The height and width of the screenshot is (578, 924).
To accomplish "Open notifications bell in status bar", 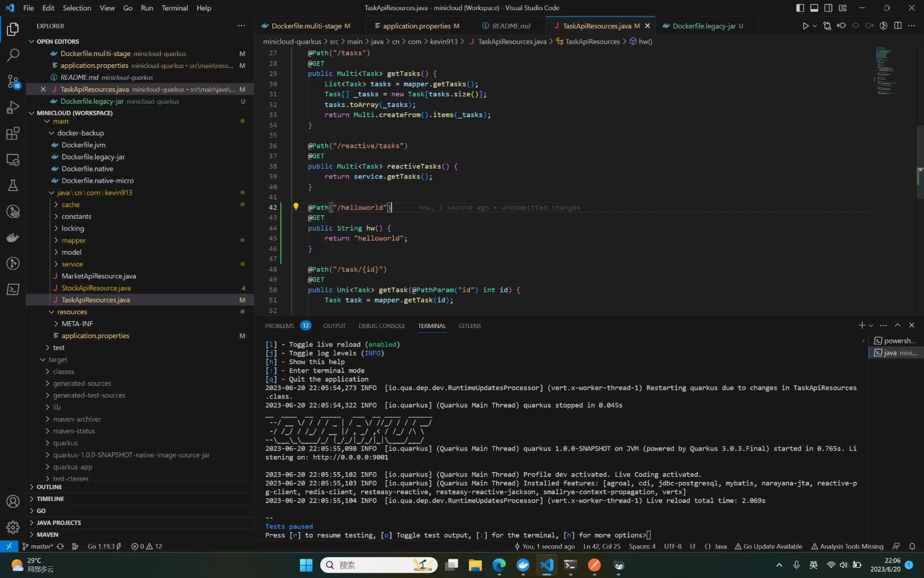I will 912,546.
